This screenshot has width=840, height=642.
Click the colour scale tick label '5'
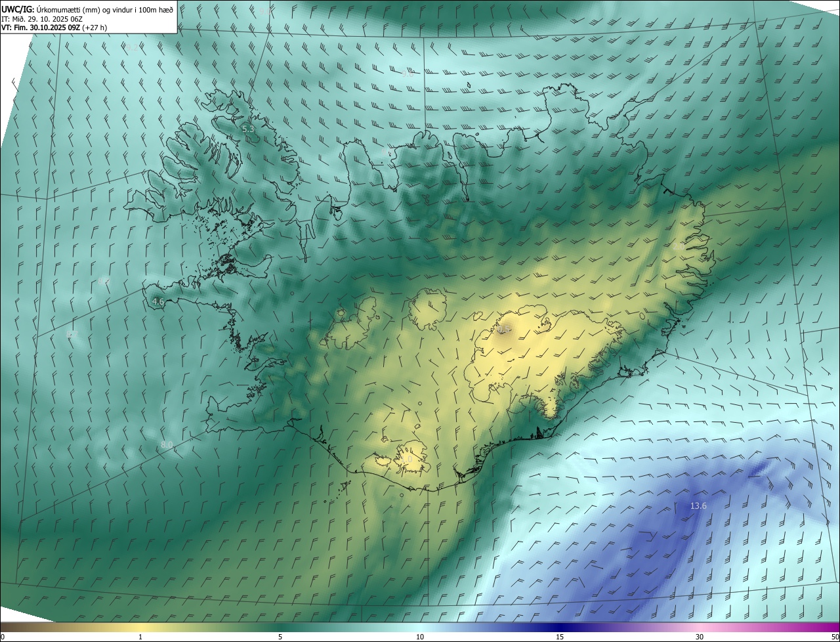tap(280, 637)
